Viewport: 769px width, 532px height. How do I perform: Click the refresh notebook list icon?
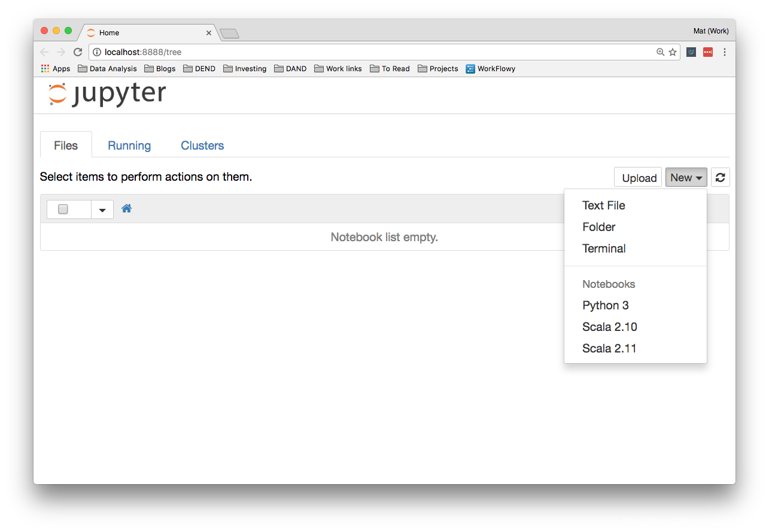720,177
